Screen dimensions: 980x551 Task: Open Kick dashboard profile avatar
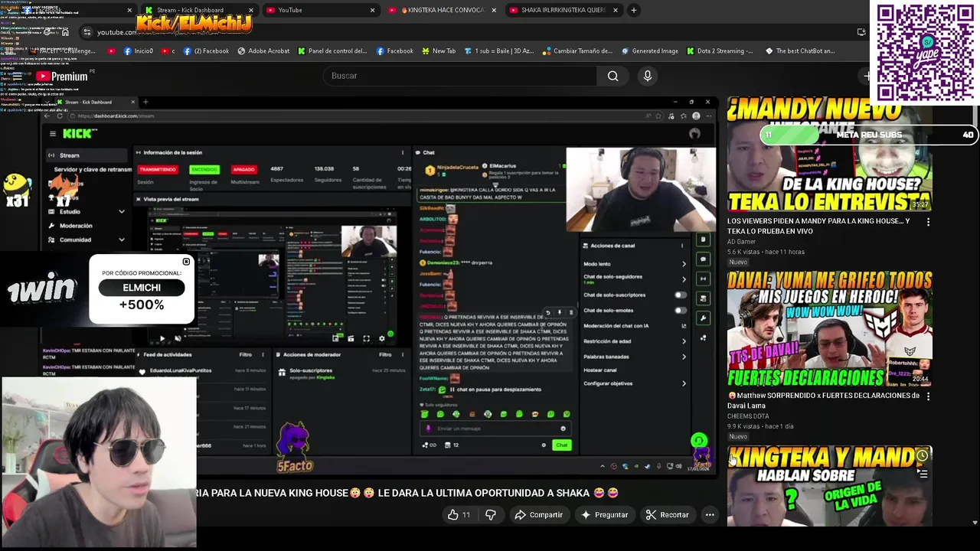(x=694, y=134)
